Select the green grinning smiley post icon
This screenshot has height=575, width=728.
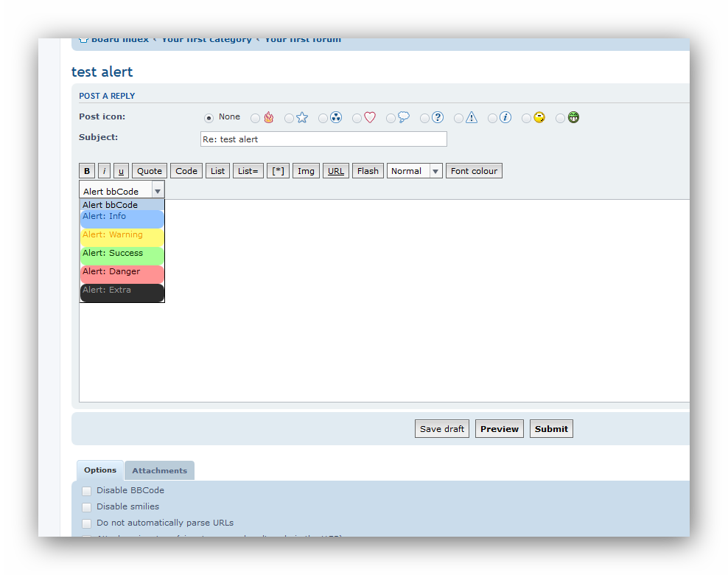pyautogui.click(x=574, y=117)
